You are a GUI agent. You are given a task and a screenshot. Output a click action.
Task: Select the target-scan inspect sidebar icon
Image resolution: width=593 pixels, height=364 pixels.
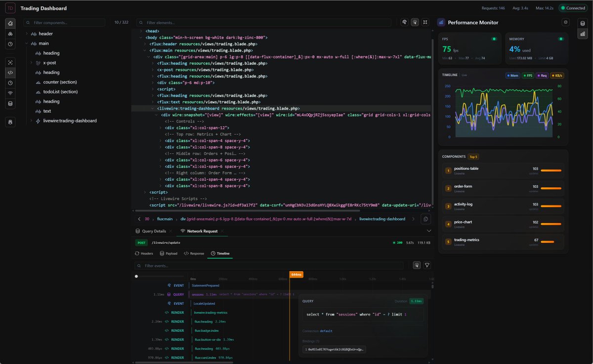10,62
